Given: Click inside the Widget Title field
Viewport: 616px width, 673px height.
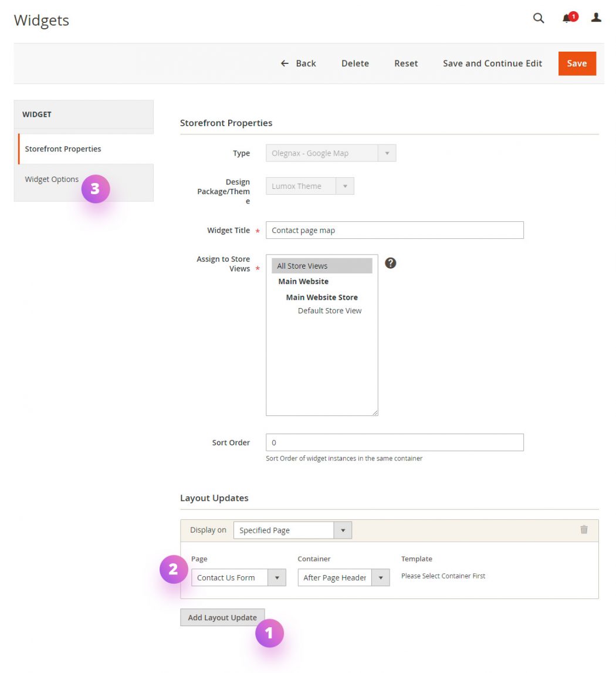Looking at the screenshot, I should (394, 230).
